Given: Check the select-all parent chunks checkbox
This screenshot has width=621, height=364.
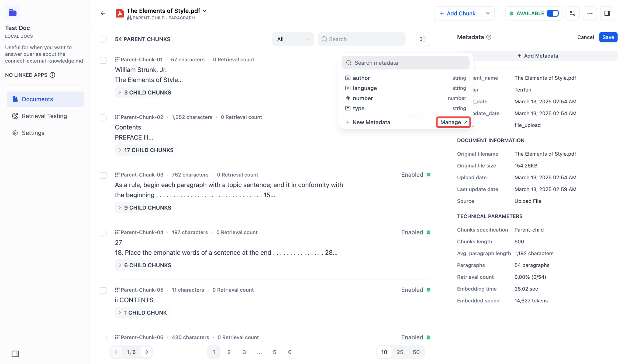Looking at the screenshot, I should click(x=103, y=39).
